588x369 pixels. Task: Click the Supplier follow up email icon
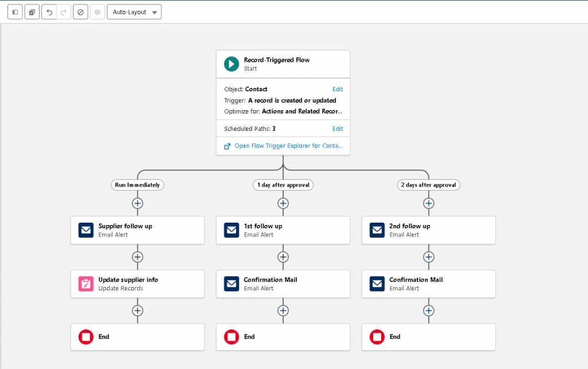point(86,230)
